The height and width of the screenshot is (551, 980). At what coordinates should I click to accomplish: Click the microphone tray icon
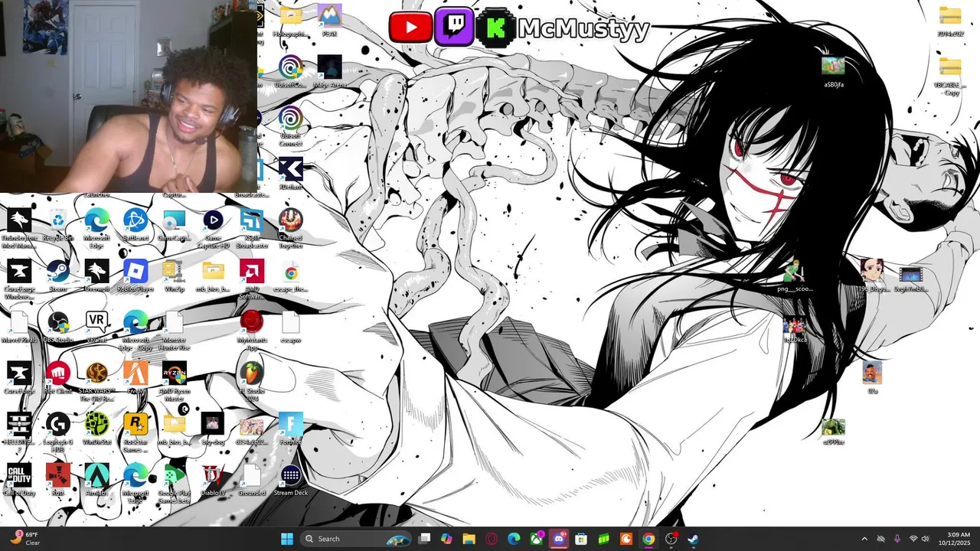click(x=897, y=539)
